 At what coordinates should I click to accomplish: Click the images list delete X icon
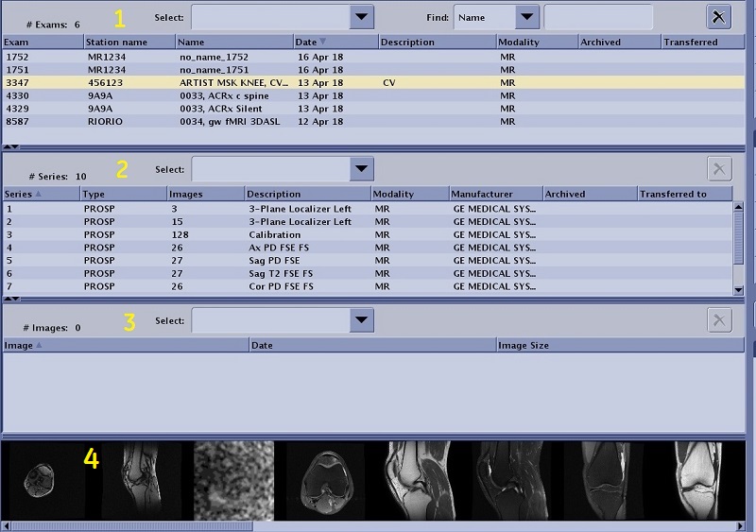click(x=719, y=320)
